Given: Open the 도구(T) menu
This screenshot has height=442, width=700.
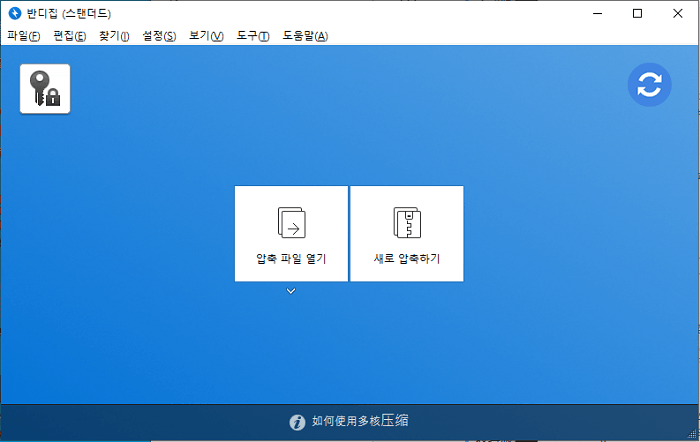Looking at the screenshot, I should point(253,36).
